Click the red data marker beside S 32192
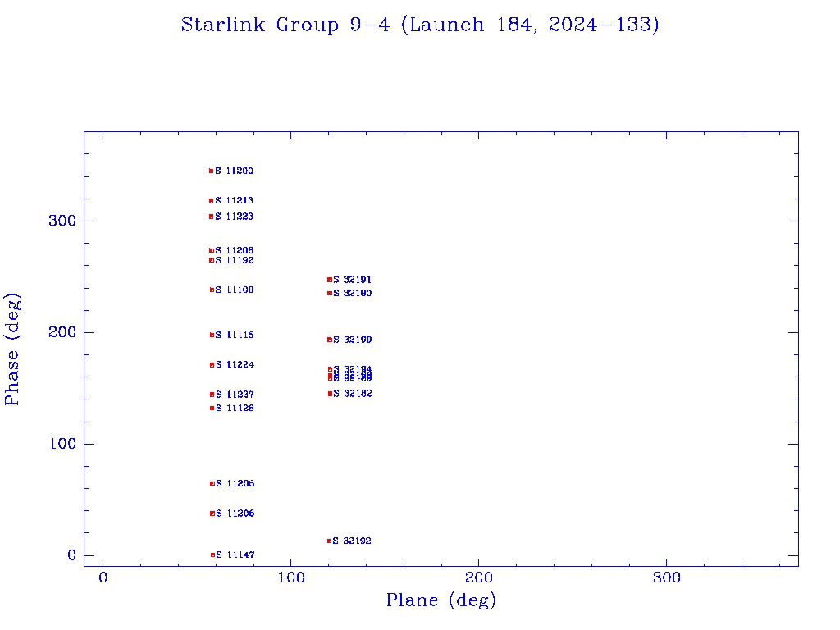The width and height of the screenshot is (840, 630). pos(330,541)
